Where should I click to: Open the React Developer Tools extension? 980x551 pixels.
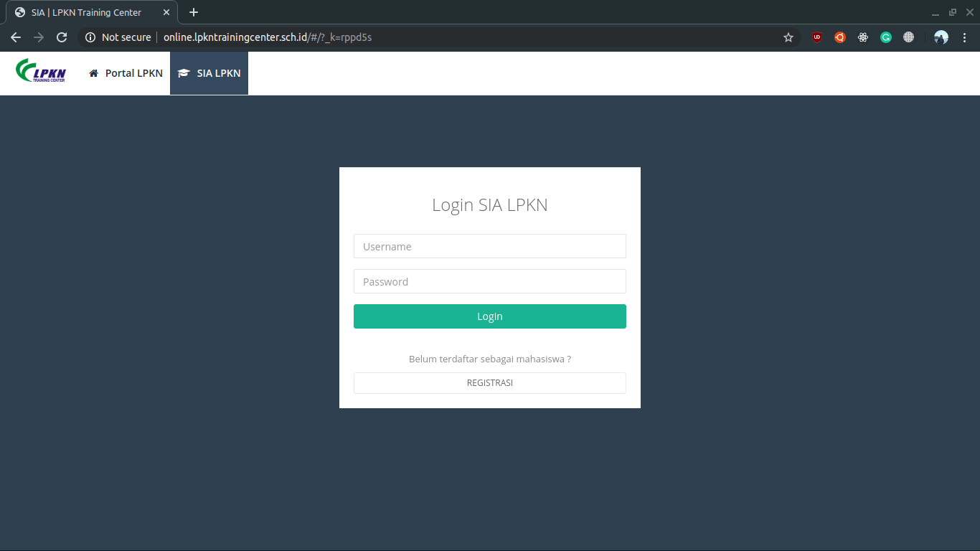[x=863, y=37]
